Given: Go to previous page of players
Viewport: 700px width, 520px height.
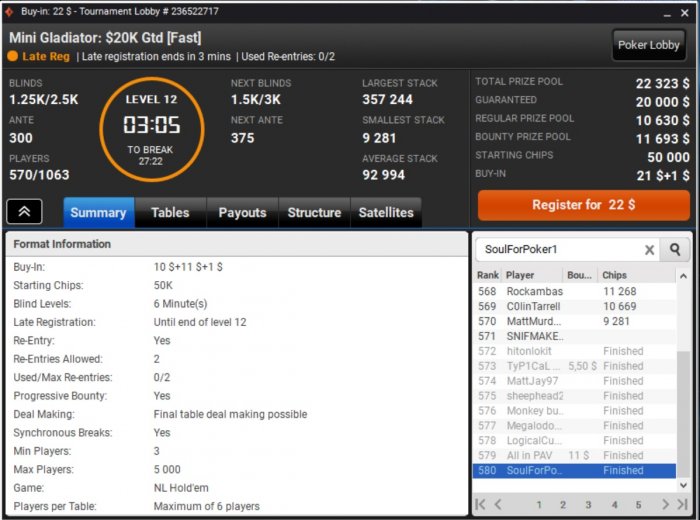Looking at the screenshot, I should pos(498,504).
